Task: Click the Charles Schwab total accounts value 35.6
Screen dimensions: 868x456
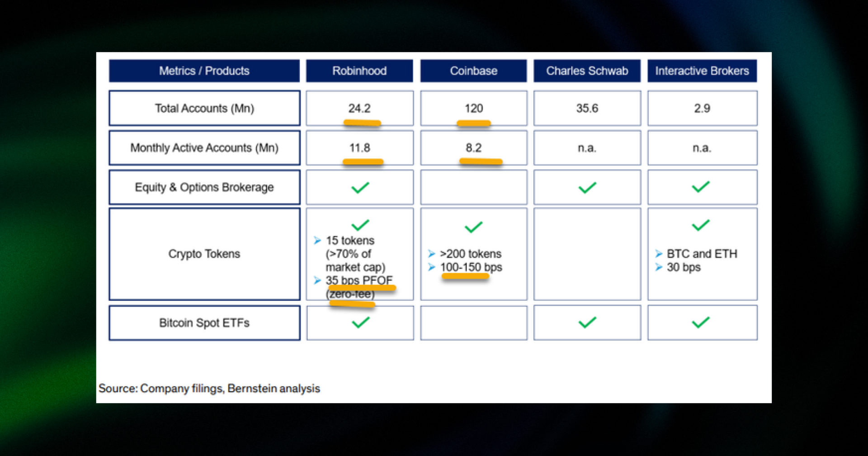Action: (x=587, y=109)
